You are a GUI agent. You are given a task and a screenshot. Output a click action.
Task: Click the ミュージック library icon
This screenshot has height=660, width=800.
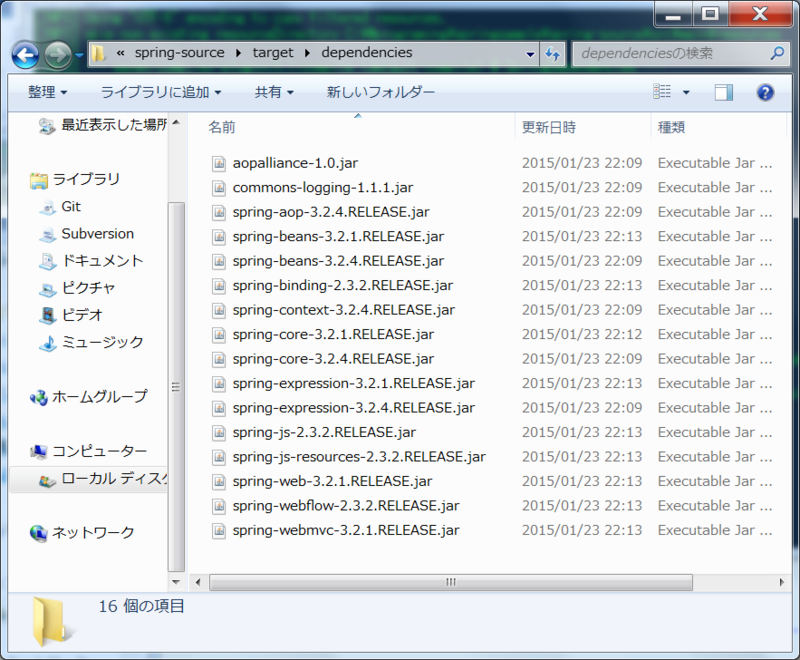pyautogui.click(x=48, y=343)
